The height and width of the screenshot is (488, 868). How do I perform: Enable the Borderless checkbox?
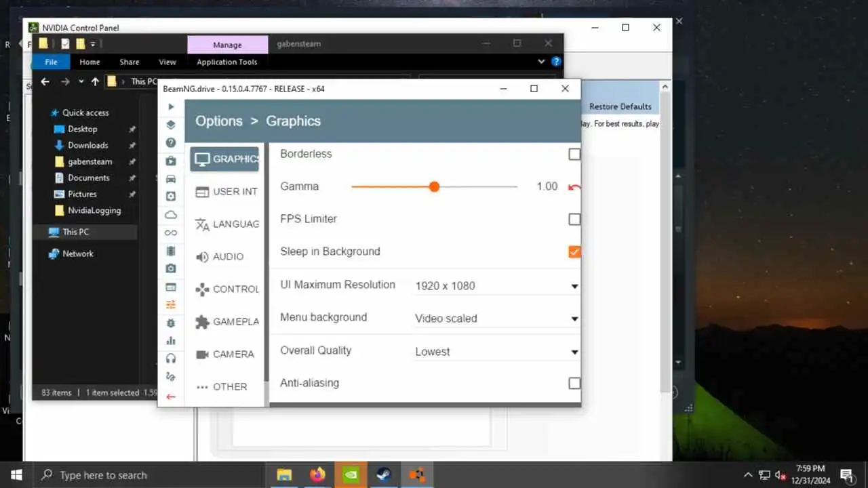pyautogui.click(x=574, y=154)
